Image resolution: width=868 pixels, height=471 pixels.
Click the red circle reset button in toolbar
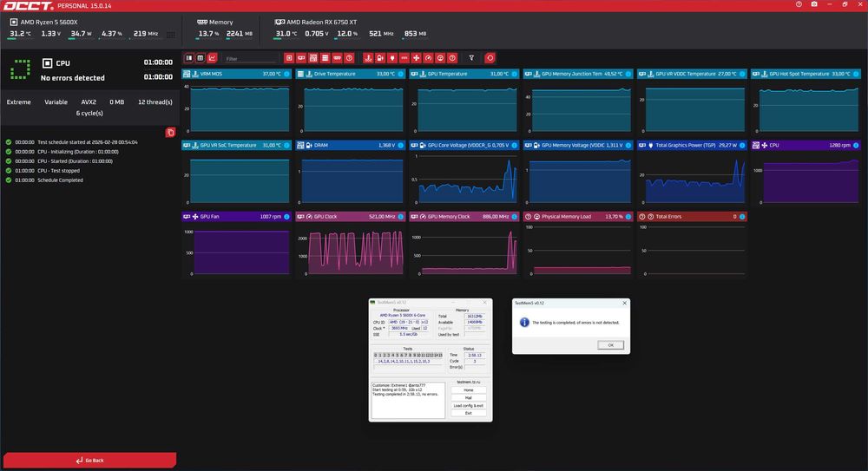(490, 58)
